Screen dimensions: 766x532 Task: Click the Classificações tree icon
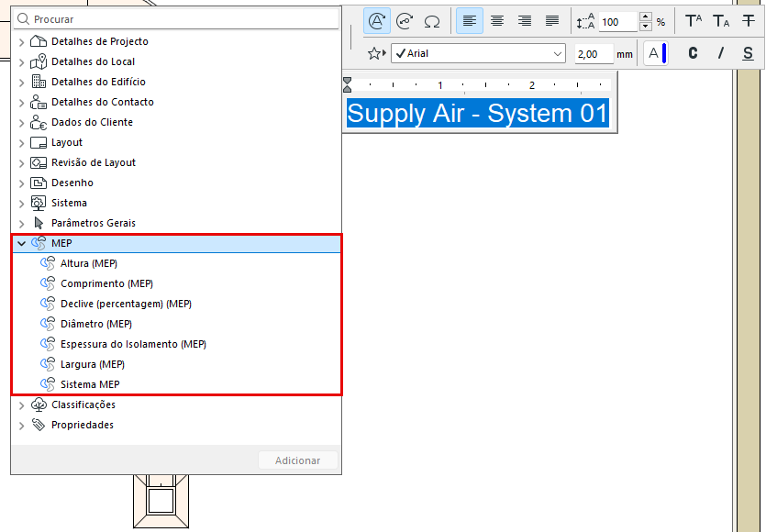tap(39, 405)
